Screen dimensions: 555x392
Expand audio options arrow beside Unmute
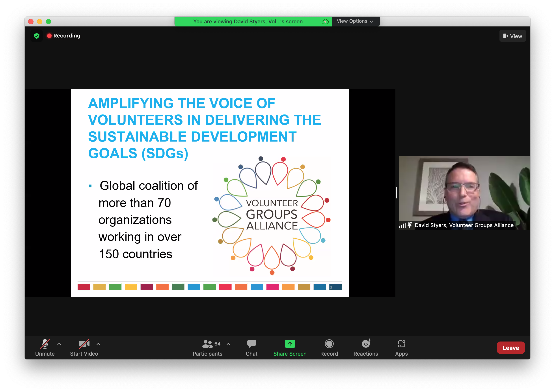coord(59,344)
